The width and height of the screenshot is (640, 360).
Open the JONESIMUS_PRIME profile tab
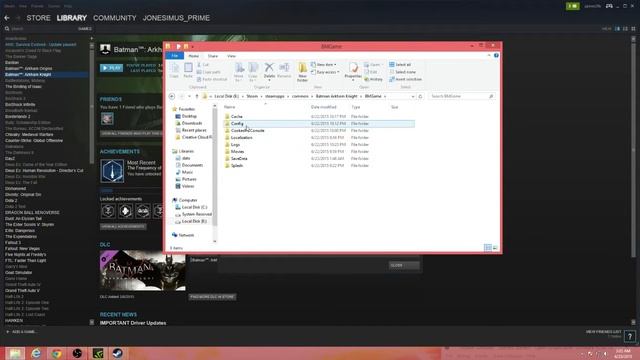coord(176,18)
